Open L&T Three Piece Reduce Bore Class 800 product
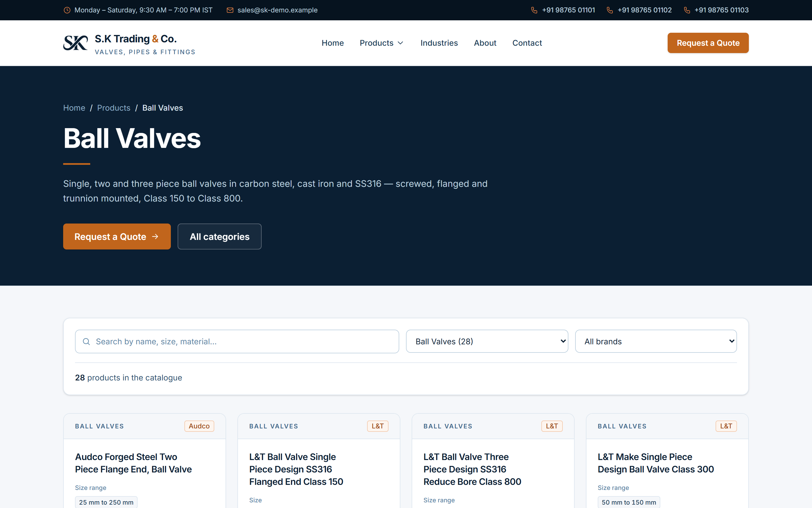812x508 pixels. [x=472, y=469]
